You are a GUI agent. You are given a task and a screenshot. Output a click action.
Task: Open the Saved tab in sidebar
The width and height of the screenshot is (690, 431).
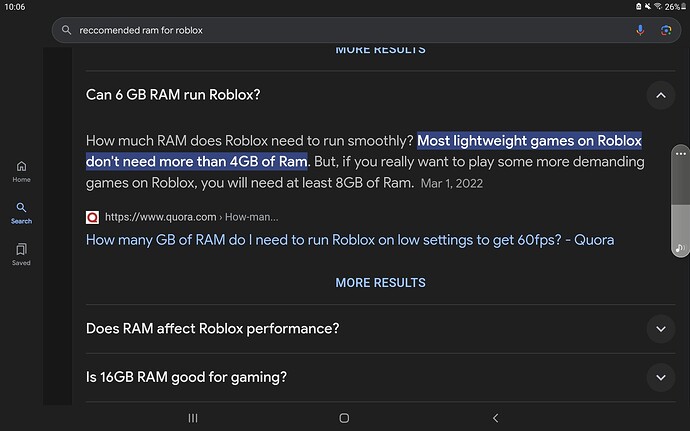tap(21, 255)
